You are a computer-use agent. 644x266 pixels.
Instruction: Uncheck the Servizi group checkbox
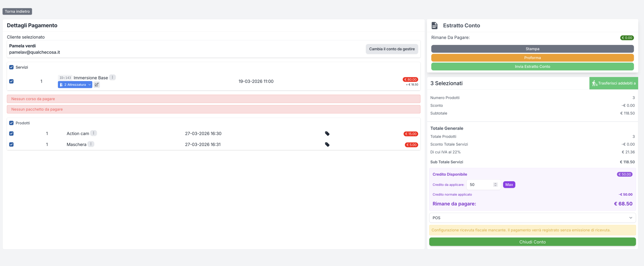point(11,67)
